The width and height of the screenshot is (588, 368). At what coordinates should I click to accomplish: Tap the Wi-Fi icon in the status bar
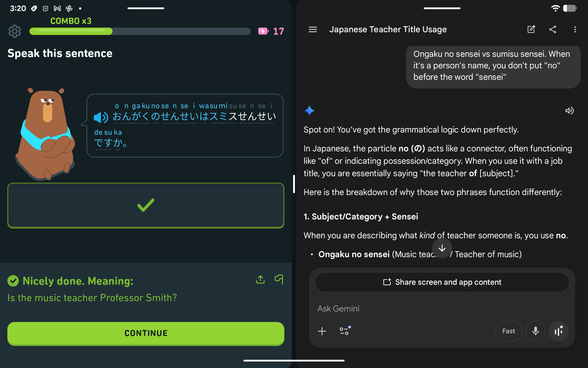[556, 8]
